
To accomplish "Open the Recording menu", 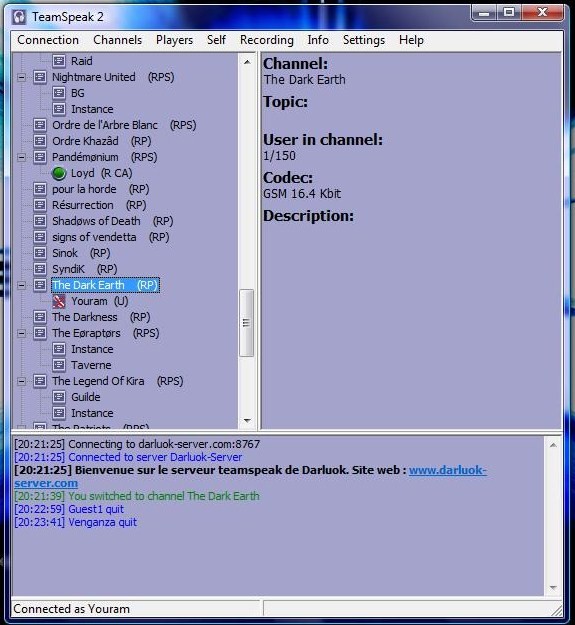I will tap(267, 40).
